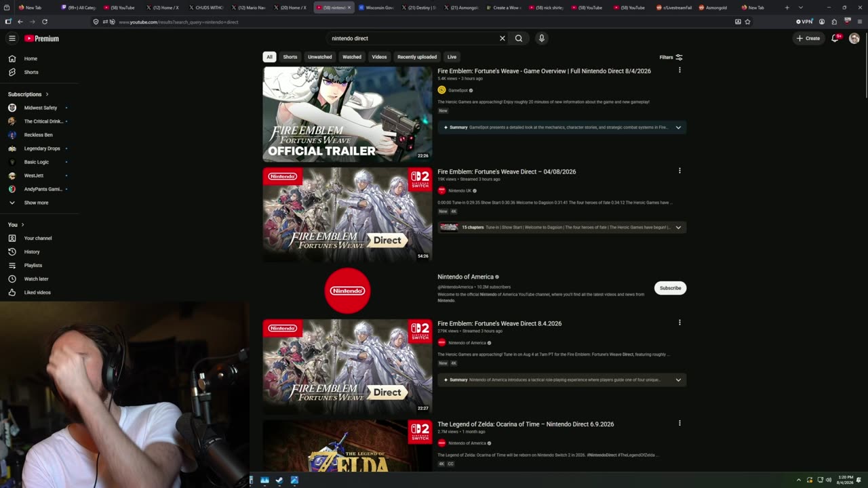Select the Videos filter chip
868x488 pixels.
379,57
